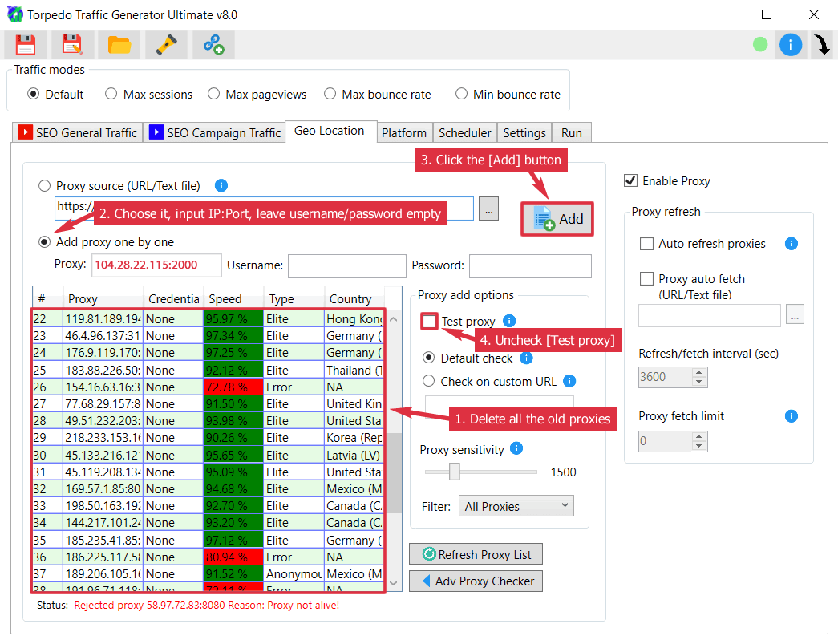Screen dimensions: 838x644
Task: Click the Proxy auto fetch URL text field
Action: click(709, 315)
